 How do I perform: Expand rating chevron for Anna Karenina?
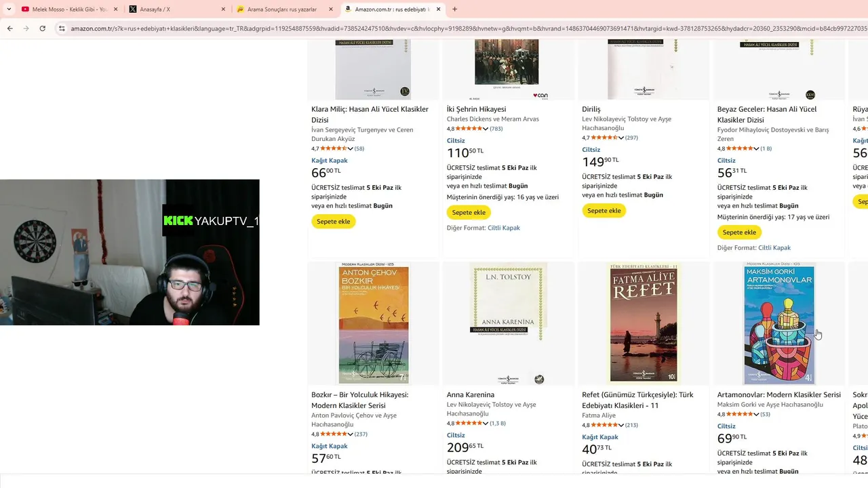(x=486, y=424)
